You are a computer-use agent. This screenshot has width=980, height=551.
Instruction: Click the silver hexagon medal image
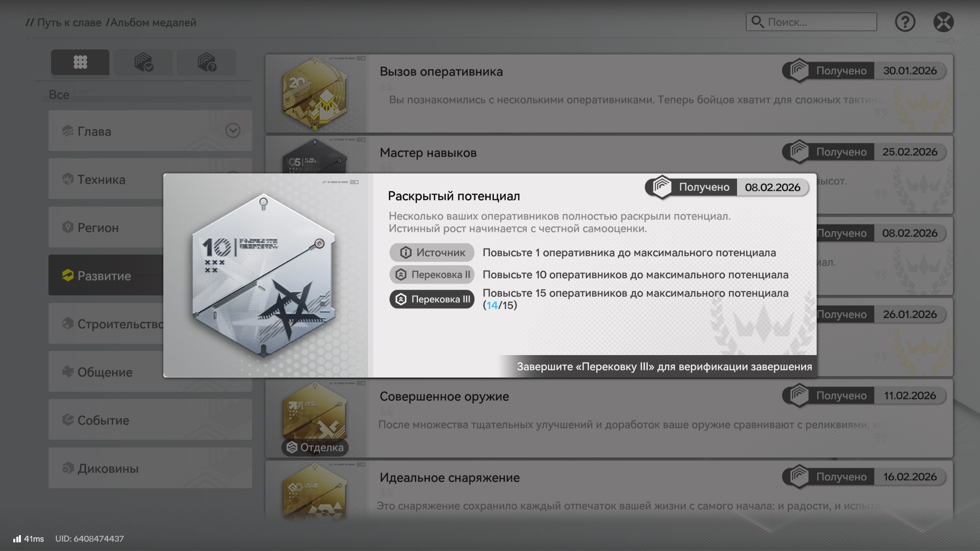point(263,276)
